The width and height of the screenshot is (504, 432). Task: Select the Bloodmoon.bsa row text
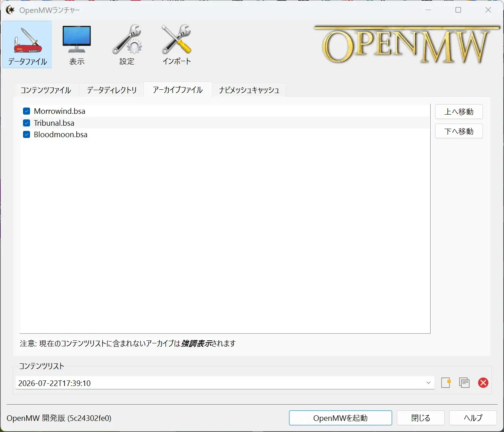click(x=61, y=135)
